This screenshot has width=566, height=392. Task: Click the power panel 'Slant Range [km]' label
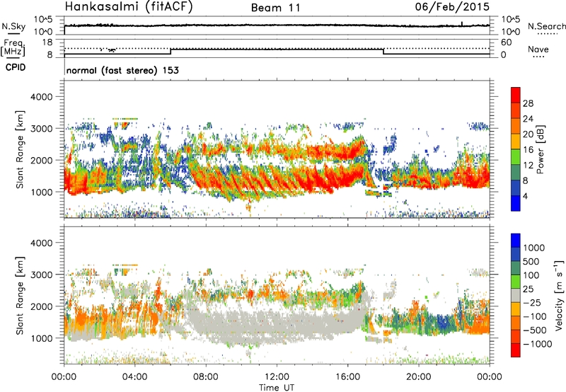click(20, 149)
